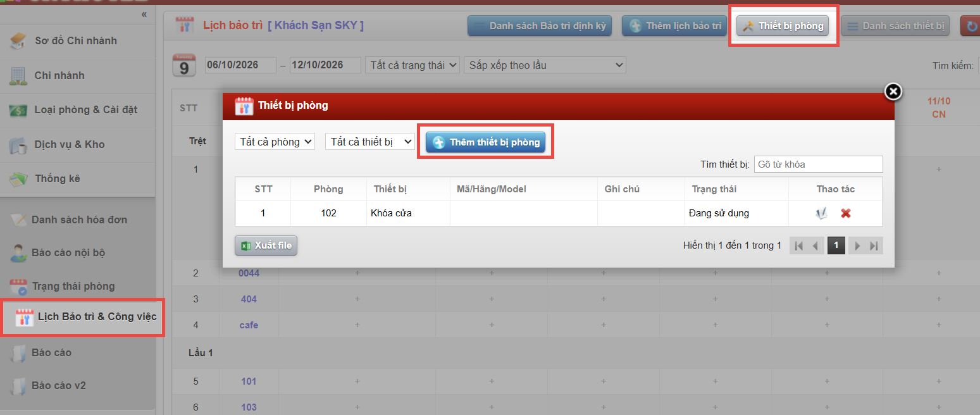
Task: Click the Thống kê chart icon
Action: (17, 179)
